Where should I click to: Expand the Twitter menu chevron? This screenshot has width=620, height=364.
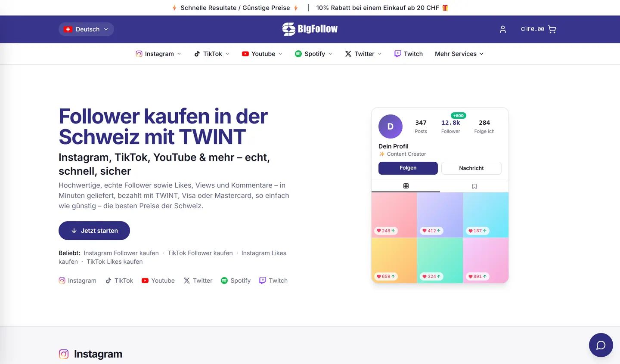[380, 54]
